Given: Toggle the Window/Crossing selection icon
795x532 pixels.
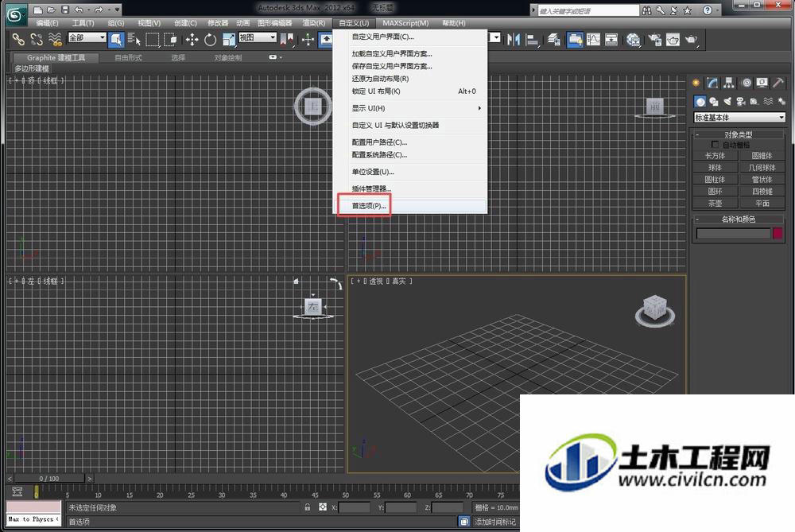Looking at the screenshot, I should point(170,40).
